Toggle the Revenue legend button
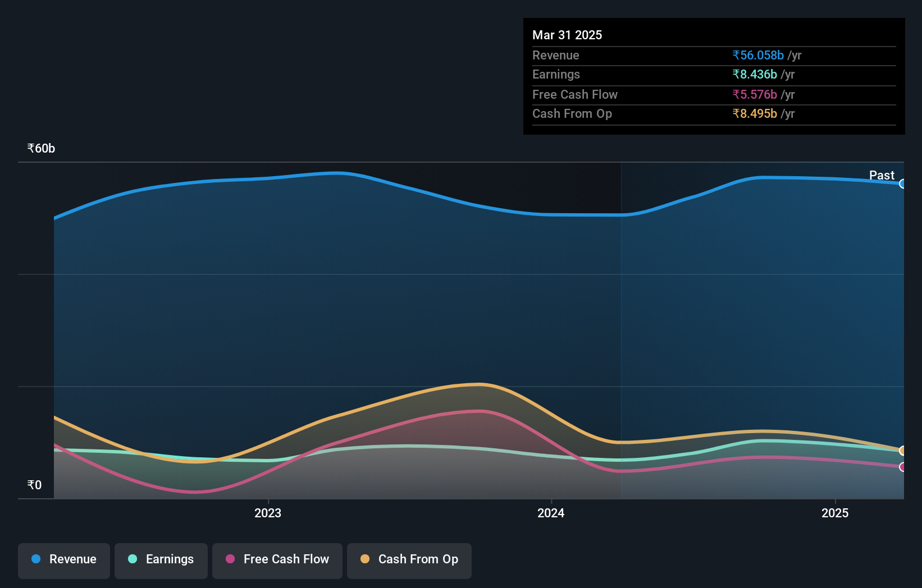 [x=64, y=561]
